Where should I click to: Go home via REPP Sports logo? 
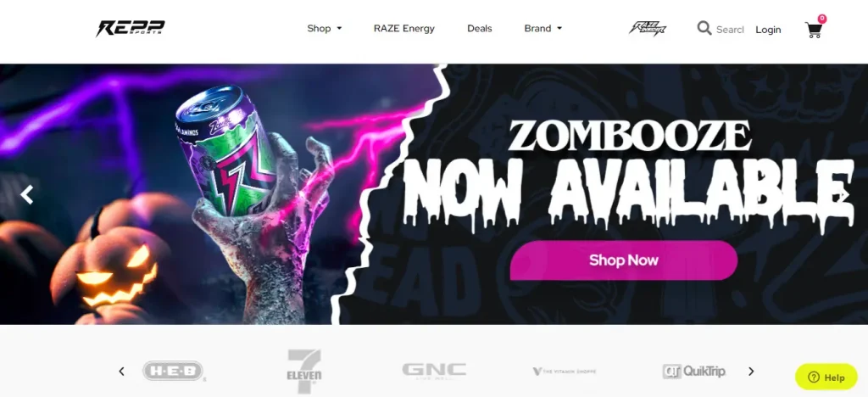(131, 28)
